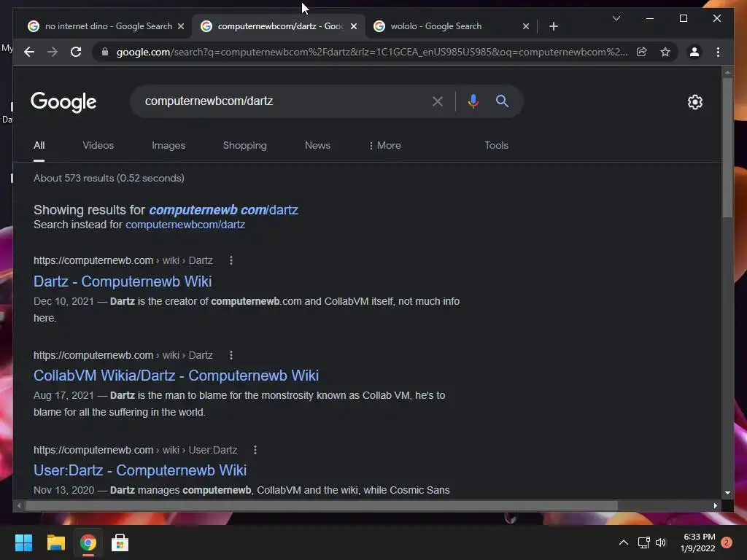Open 'CollabVM Wikia/Dartz - Computernewb Wiki' result
The width and height of the screenshot is (747, 560).
tap(176, 376)
